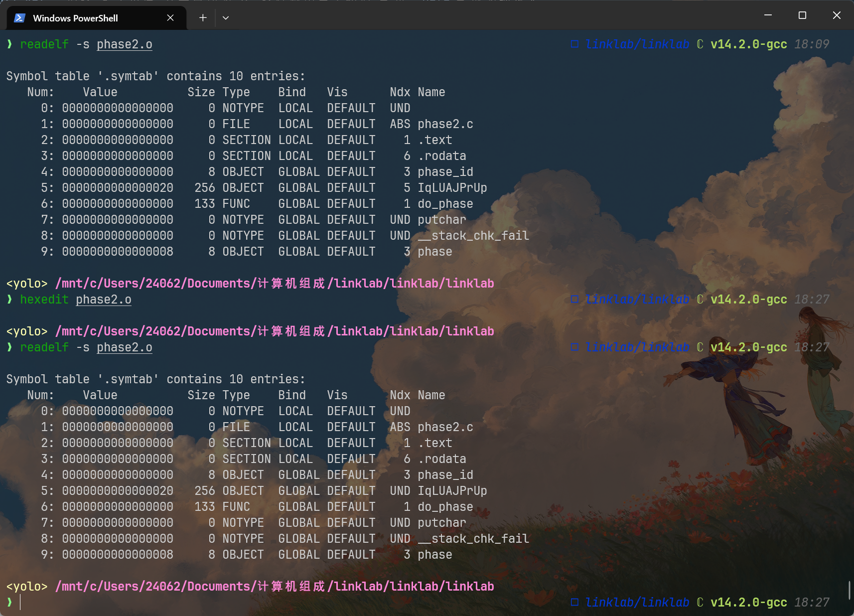Screen dimensions: 854x616
Task: Click the folder icon by the 18:27 hexedit prompt
Action: 574,300
